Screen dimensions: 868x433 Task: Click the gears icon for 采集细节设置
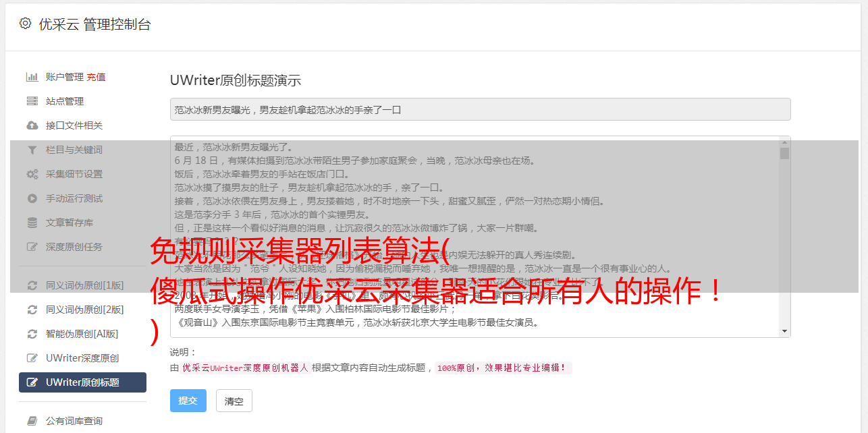[32, 174]
